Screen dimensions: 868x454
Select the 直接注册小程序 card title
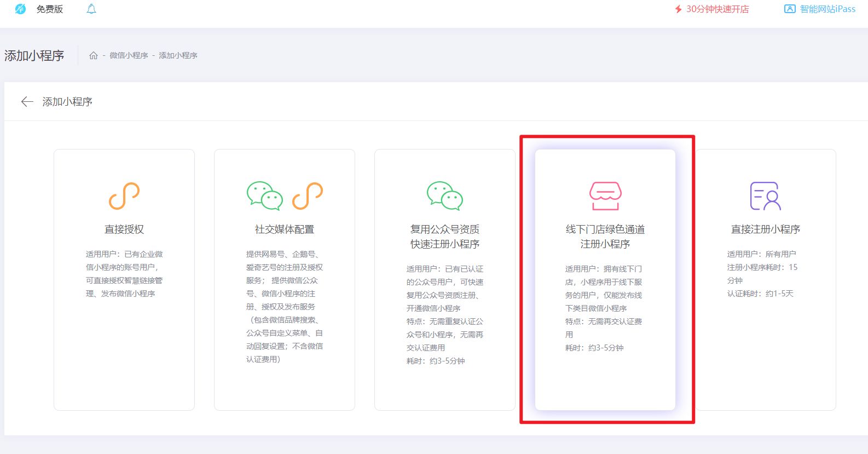(x=766, y=229)
